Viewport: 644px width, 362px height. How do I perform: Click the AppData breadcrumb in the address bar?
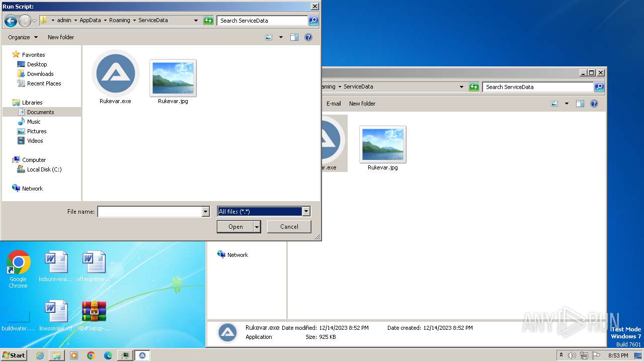point(90,21)
